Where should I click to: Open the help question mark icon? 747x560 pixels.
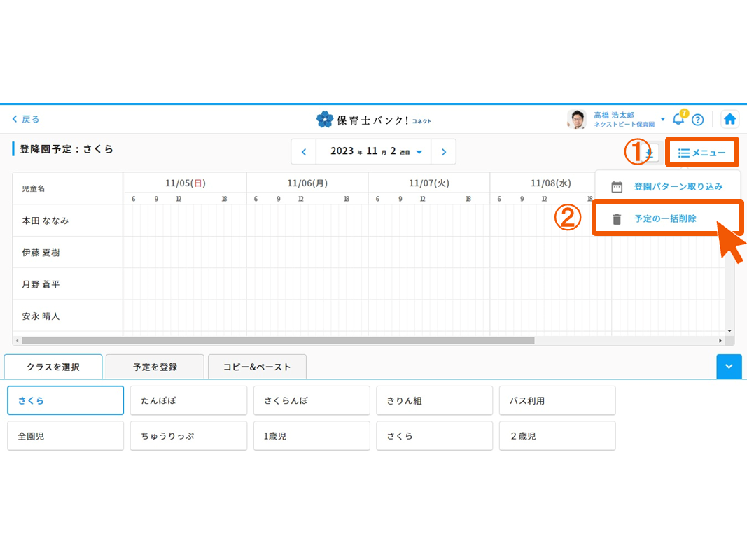697,119
